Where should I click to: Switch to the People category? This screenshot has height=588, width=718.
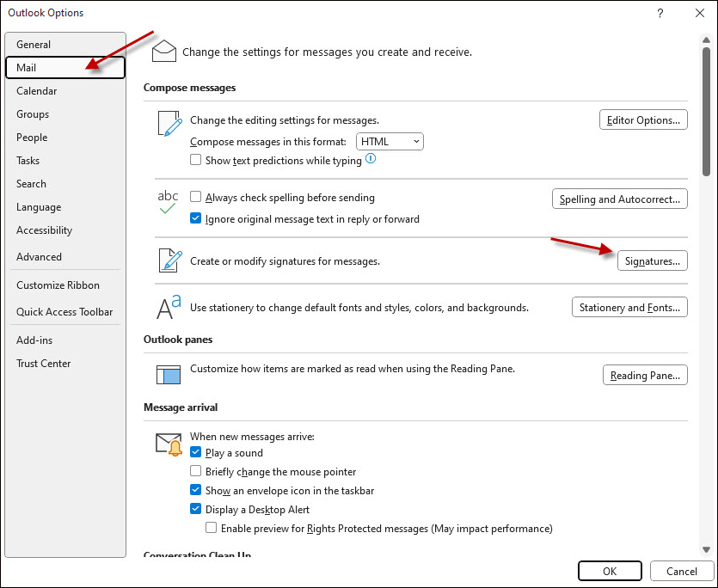click(65, 138)
